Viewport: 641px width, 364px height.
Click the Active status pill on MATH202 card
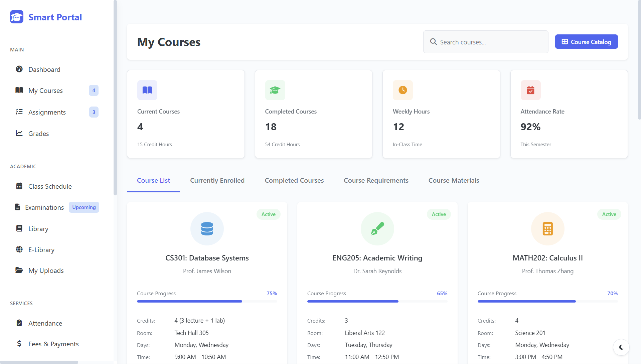coord(609,214)
